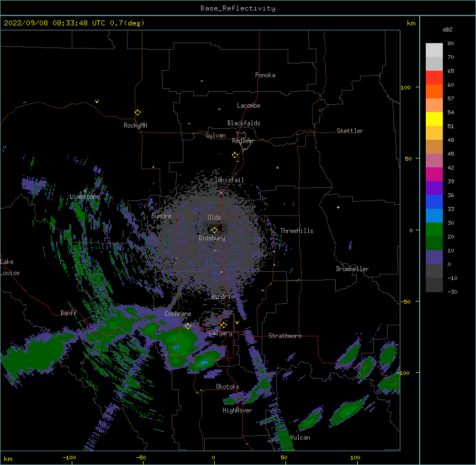Image resolution: width=476 pixels, height=465 pixels.
Task: Click the ThreeHills label
Action: click(x=297, y=231)
